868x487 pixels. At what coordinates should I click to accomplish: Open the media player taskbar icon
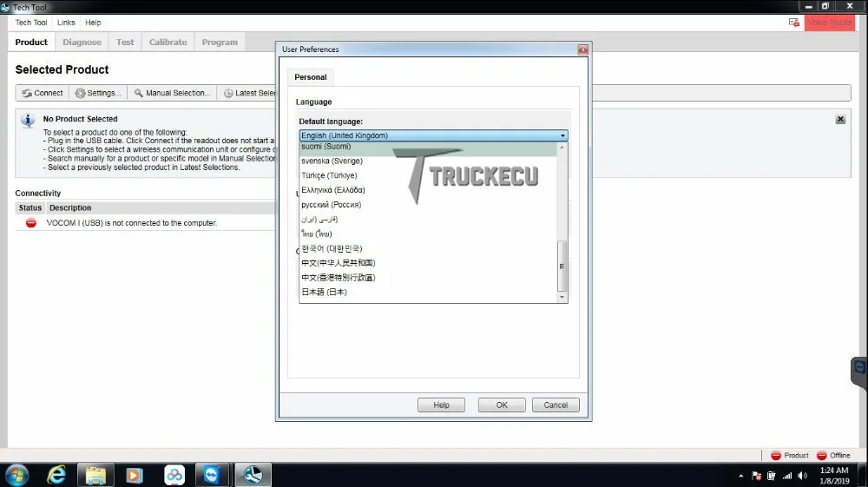134,476
